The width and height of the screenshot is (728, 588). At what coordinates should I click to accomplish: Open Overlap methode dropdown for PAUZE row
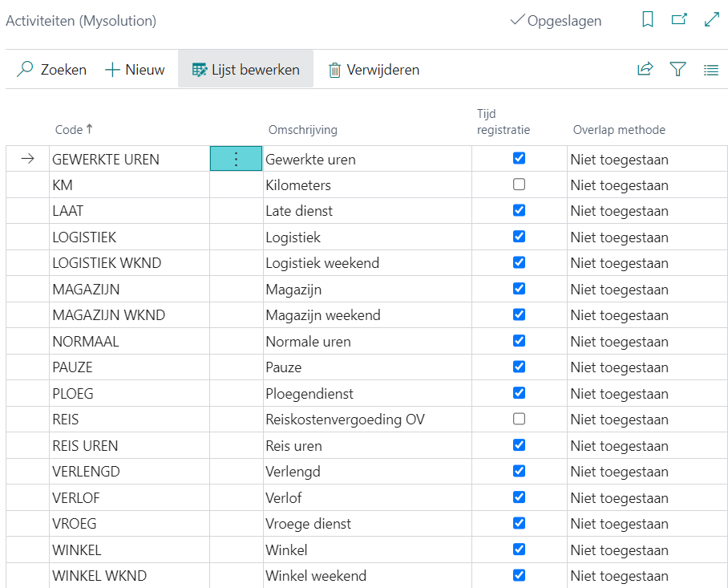(x=619, y=367)
